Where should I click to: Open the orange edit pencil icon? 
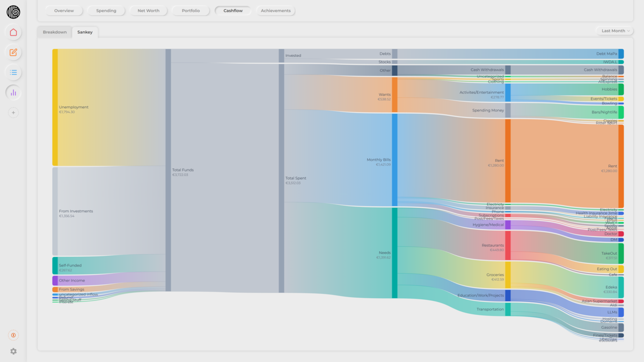coord(13,53)
